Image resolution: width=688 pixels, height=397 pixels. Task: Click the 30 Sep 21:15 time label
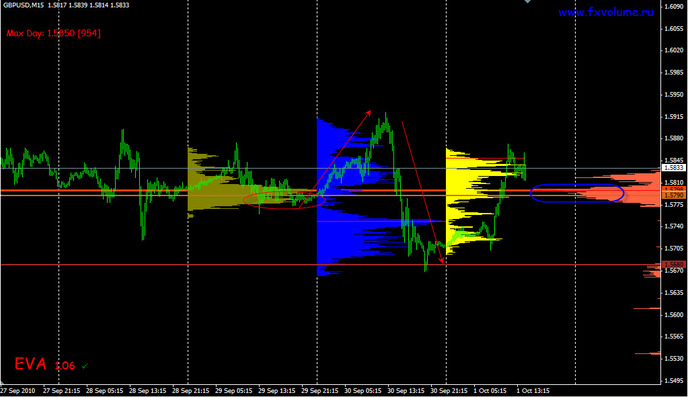point(447,390)
